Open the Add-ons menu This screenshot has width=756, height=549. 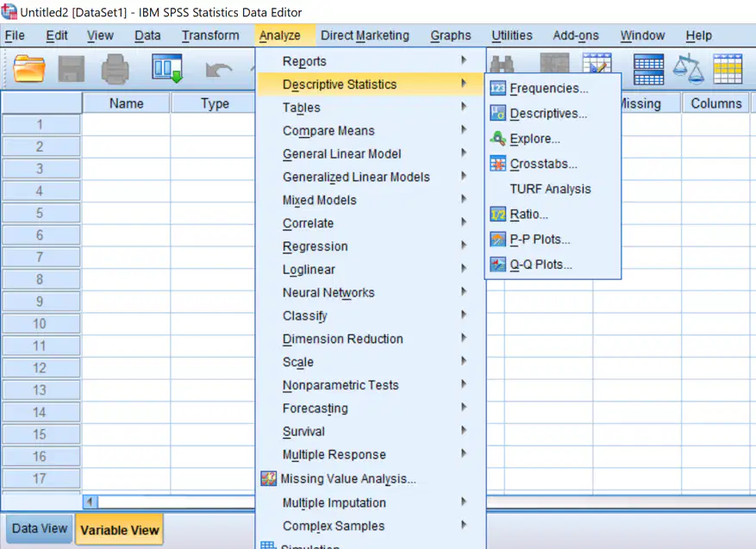click(576, 35)
